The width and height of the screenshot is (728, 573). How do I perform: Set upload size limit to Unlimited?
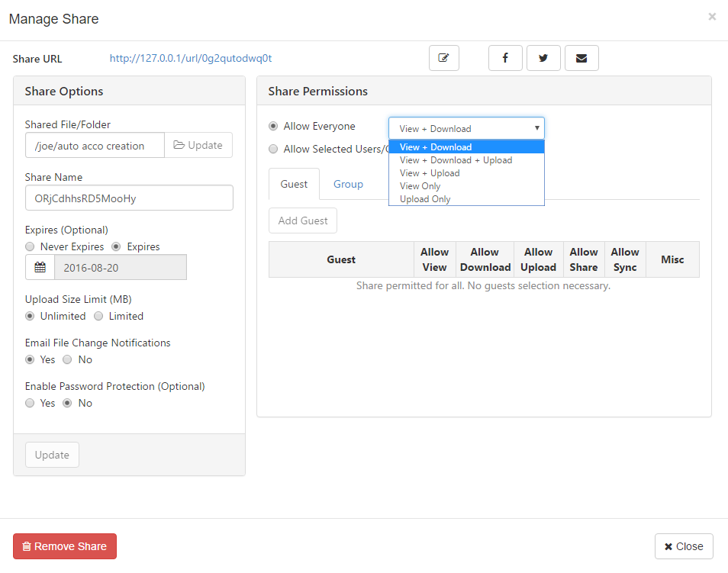click(30, 316)
